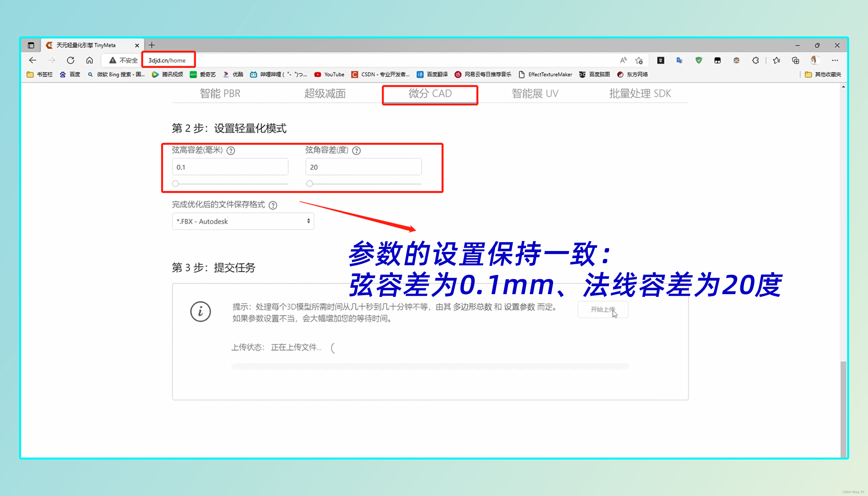This screenshot has width=868, height=496.
Task: Click help icon beside 文件保存格式 label
Action: coord(273,205)
